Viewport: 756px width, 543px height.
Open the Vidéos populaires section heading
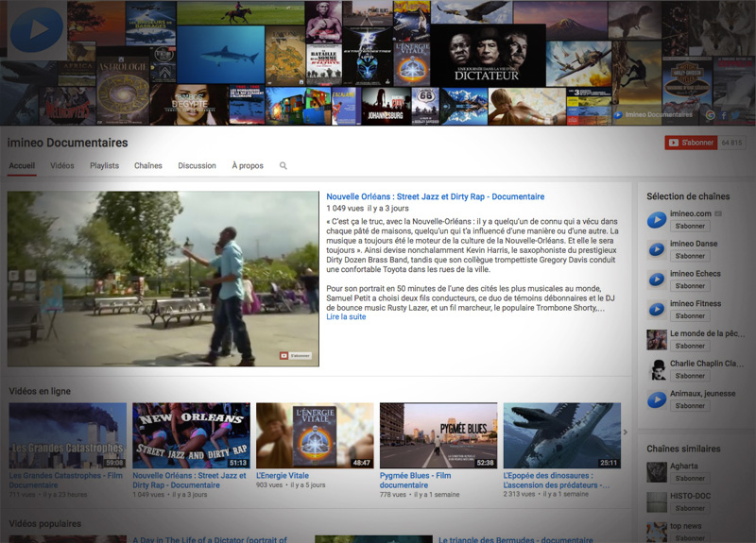click(44, 524)
